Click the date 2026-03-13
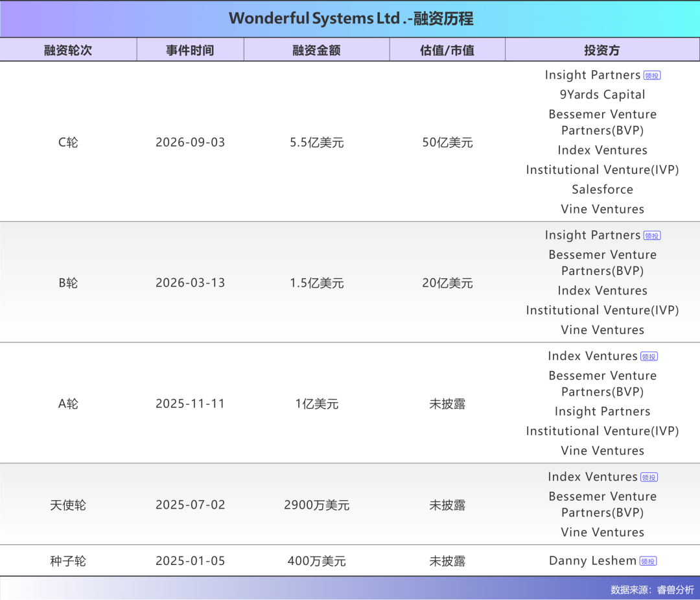 [190, 283]
